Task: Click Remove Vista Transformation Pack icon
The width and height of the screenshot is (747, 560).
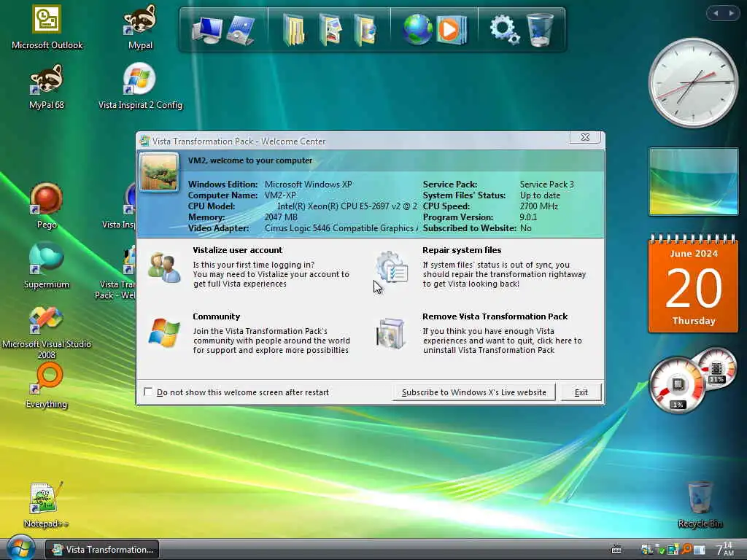Action: coord(391,333)
